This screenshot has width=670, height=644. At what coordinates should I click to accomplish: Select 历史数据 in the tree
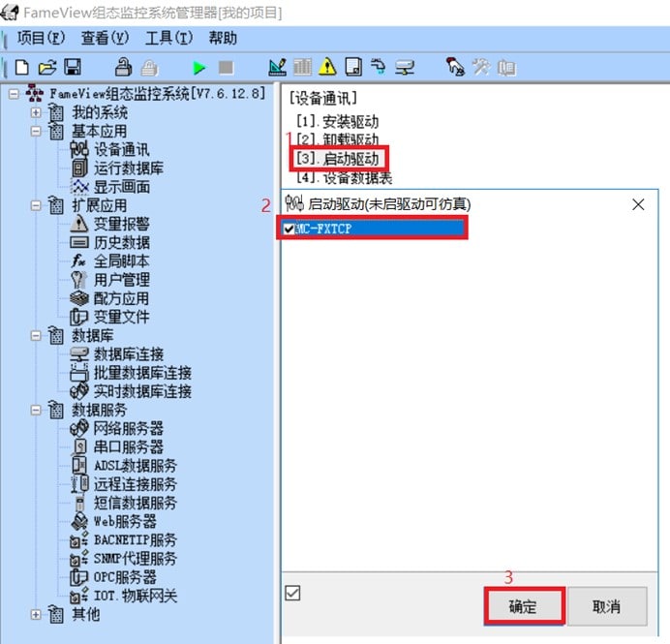121,243
